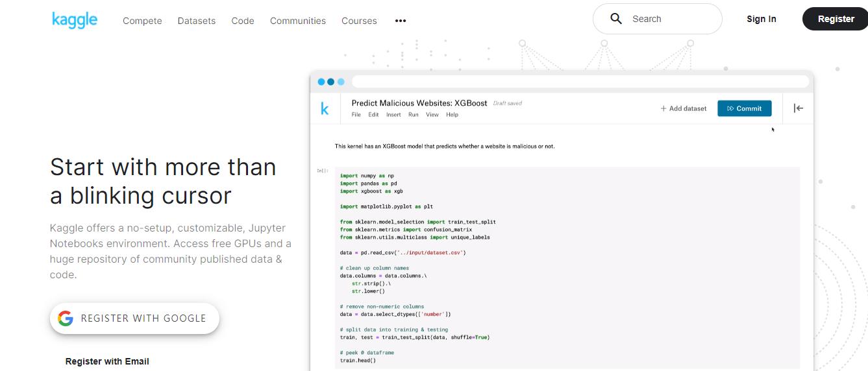Navigate to Communities

[298, 21]
